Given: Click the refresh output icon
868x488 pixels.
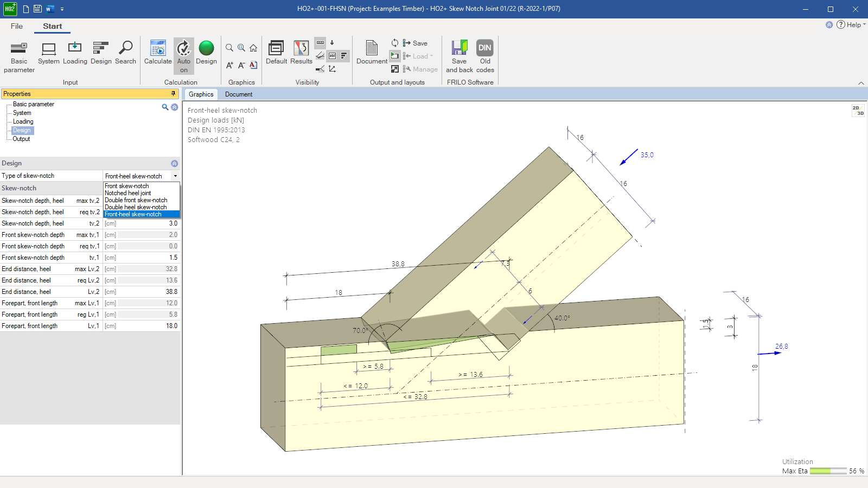Looking at the screenshot, I should [395, 43].
